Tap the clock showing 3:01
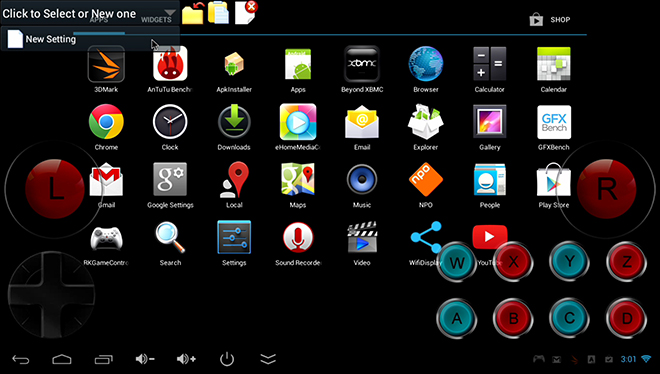This screenshot has width=660, height=374. pos(628,359)
